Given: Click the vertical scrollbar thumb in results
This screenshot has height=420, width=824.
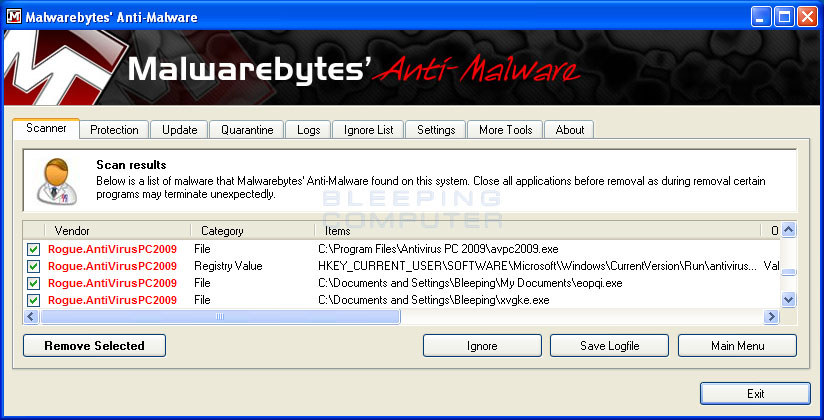Looking at the screenshot, I should [x=788, y=272].
